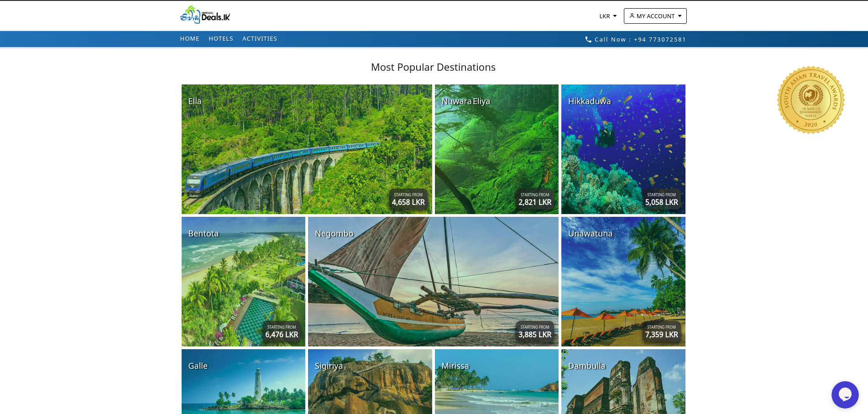The height and width of the screenshot is (414, 868).
Task: Pick the Galle lighthouse tile
Action: pyautogui.click(x=243, y=382)
